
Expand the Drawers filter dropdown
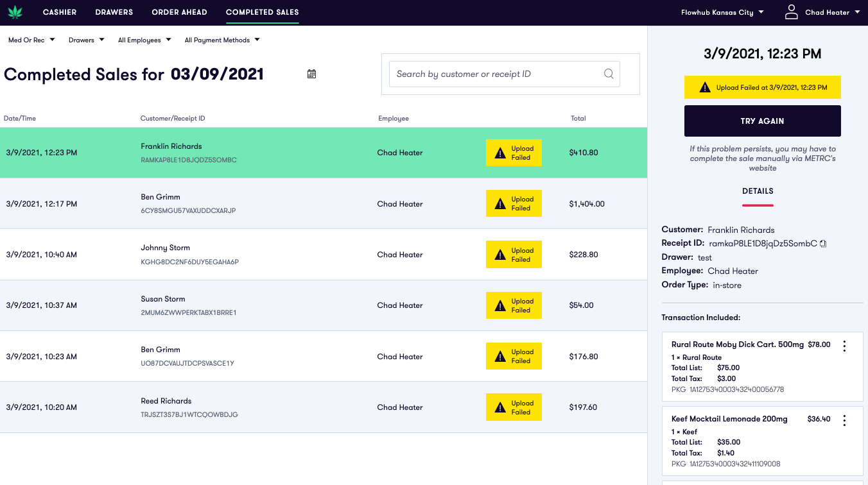pyautogui.click(x=86, y=40)
